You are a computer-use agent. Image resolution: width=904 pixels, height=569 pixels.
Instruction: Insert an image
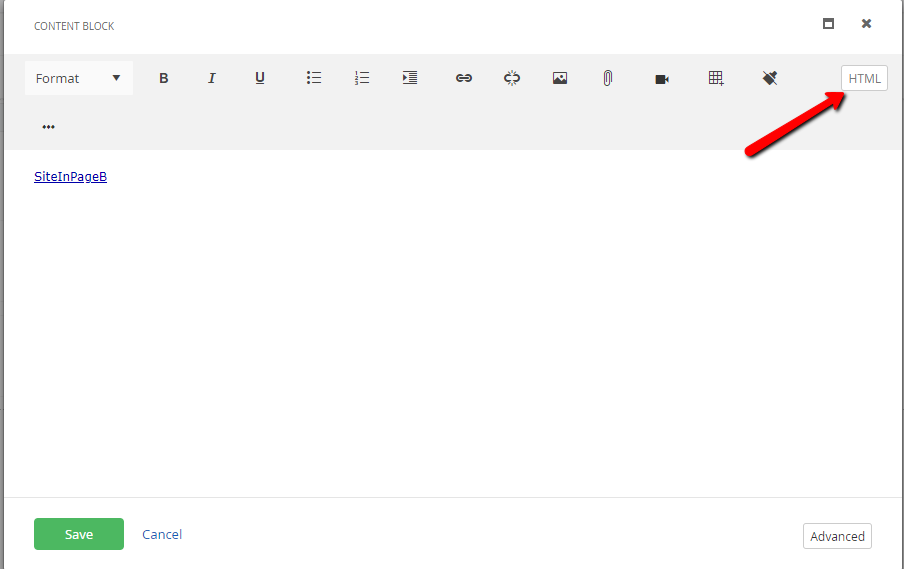[560, 78]
